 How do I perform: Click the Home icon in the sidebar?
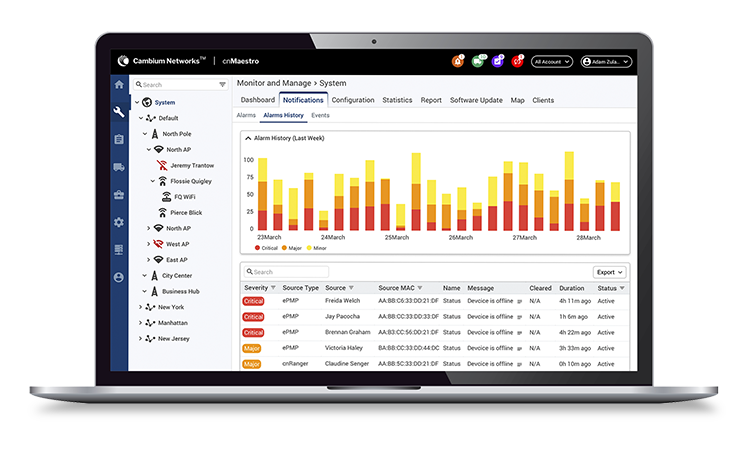119,85
